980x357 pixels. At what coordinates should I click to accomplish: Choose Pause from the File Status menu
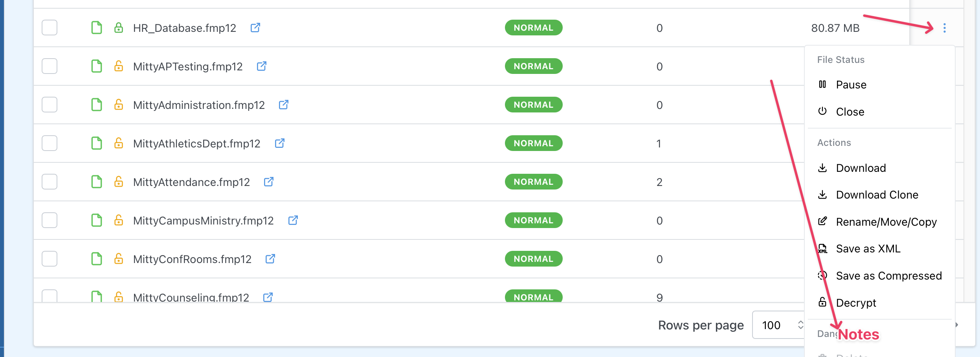pos(851,85)
